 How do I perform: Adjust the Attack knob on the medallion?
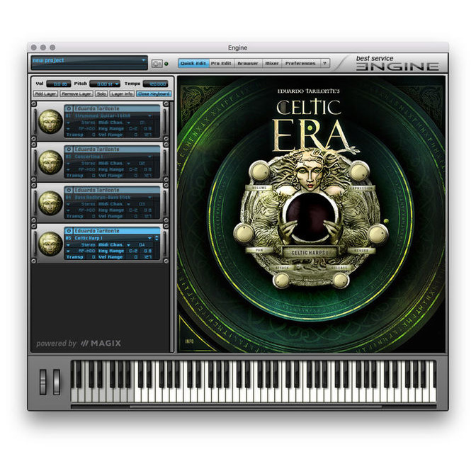click(282, 280)
